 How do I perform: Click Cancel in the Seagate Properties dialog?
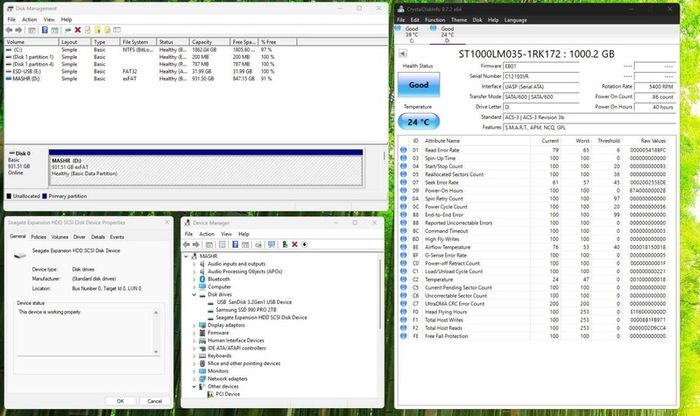click(x=154, y=401)
